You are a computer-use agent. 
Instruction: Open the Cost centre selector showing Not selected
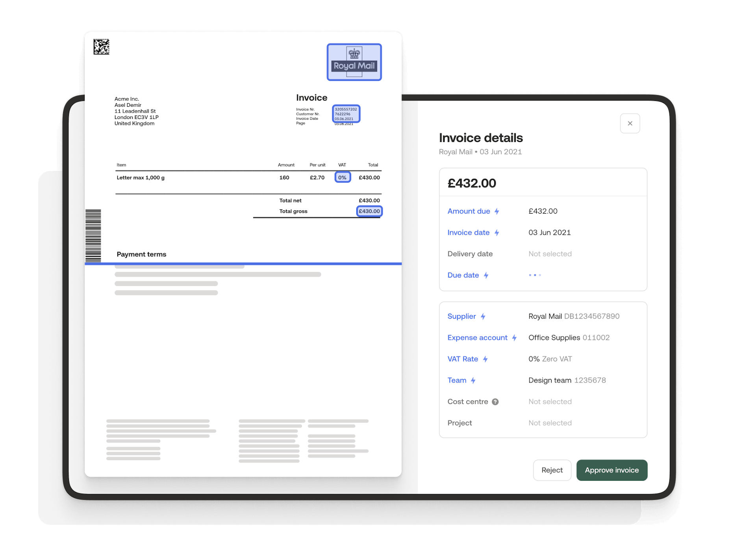point(550,401)
